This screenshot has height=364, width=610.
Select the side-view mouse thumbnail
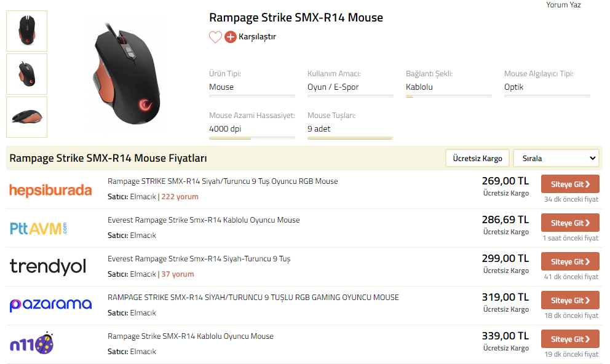coord(27,117)
